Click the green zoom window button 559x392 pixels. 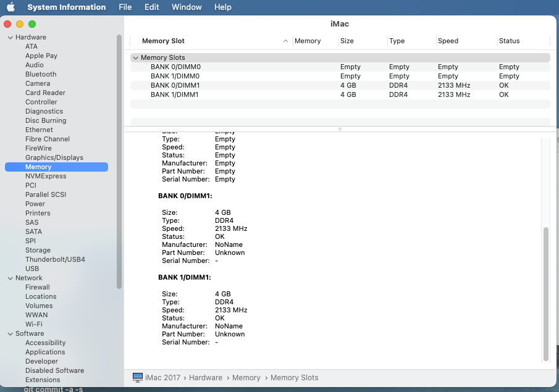click(32, 24)
